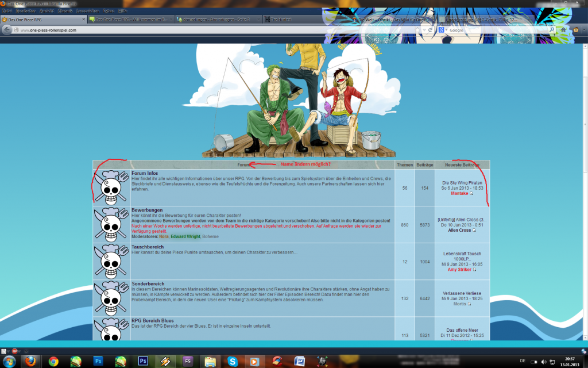Open the Extras menu
This screenshot has height=368, width=588.
(109, 11)
